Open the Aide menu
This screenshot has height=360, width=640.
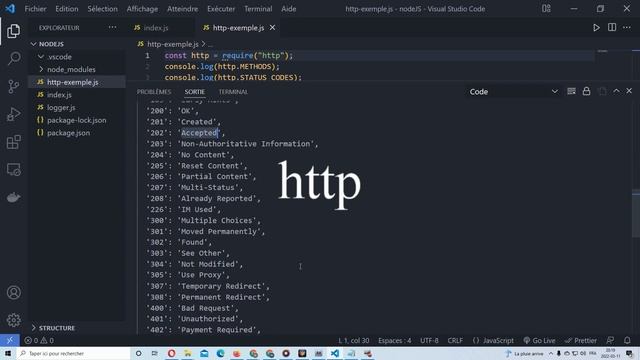[x=289, y=9]
